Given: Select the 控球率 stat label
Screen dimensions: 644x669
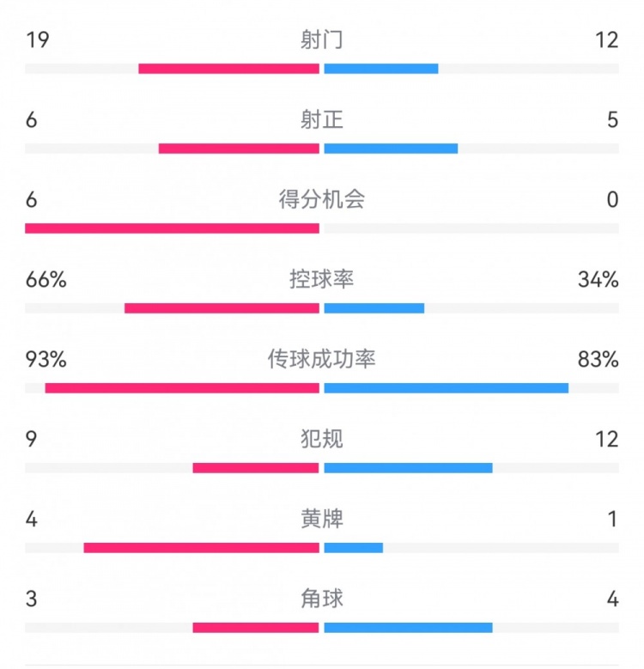Looking at the screenshot, I should coord(322,280).
